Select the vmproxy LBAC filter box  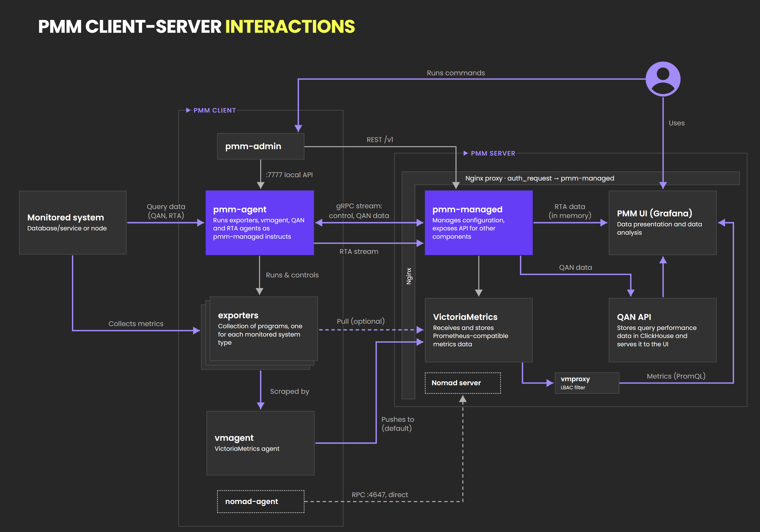coord(587,383)
